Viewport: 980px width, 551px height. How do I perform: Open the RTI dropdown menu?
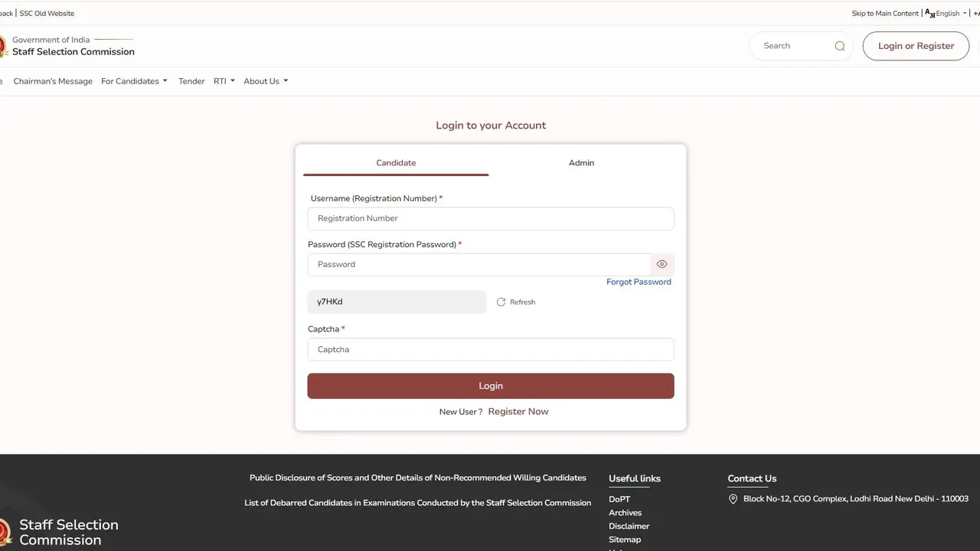(224, 81)
